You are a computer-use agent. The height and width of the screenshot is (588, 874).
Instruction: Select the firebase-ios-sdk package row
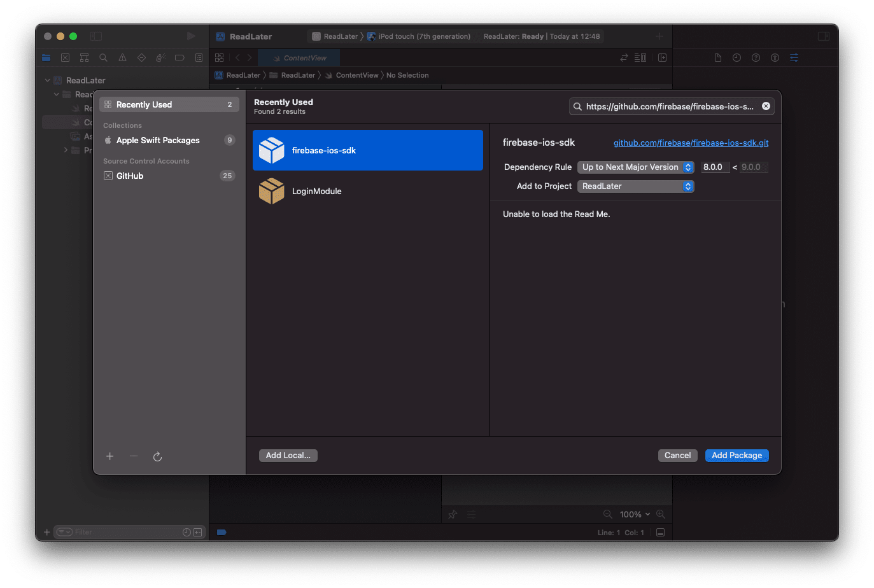click(368, 150)
